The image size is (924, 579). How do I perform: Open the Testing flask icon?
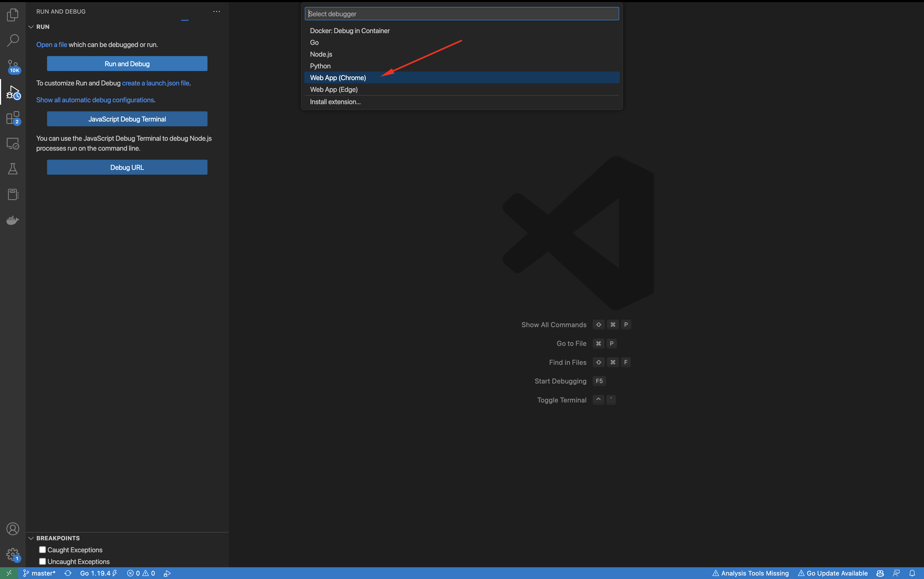click(13, 169)
